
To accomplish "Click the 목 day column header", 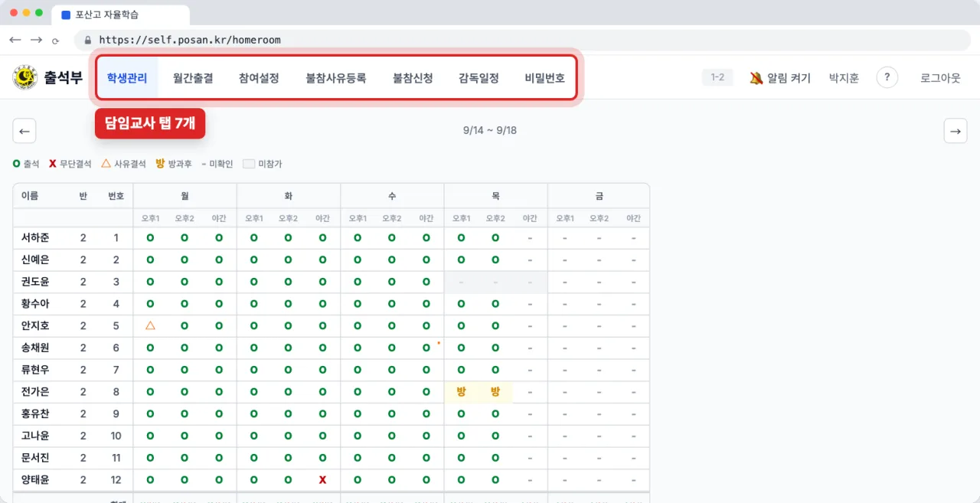I will point(495,196).
